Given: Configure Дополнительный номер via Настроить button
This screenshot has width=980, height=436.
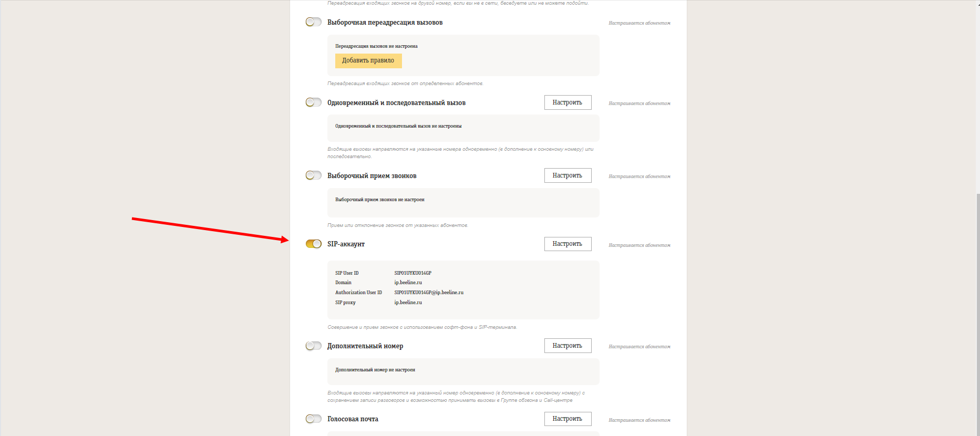Looking at the screenshot, I should pyautogui.click(x=568, y=346).
